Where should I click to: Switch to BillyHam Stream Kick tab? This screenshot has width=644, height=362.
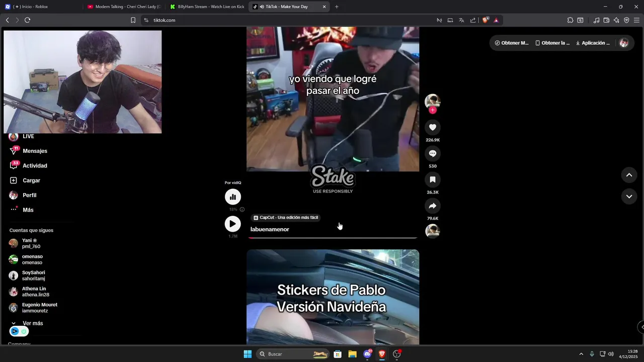coord(207,7)
